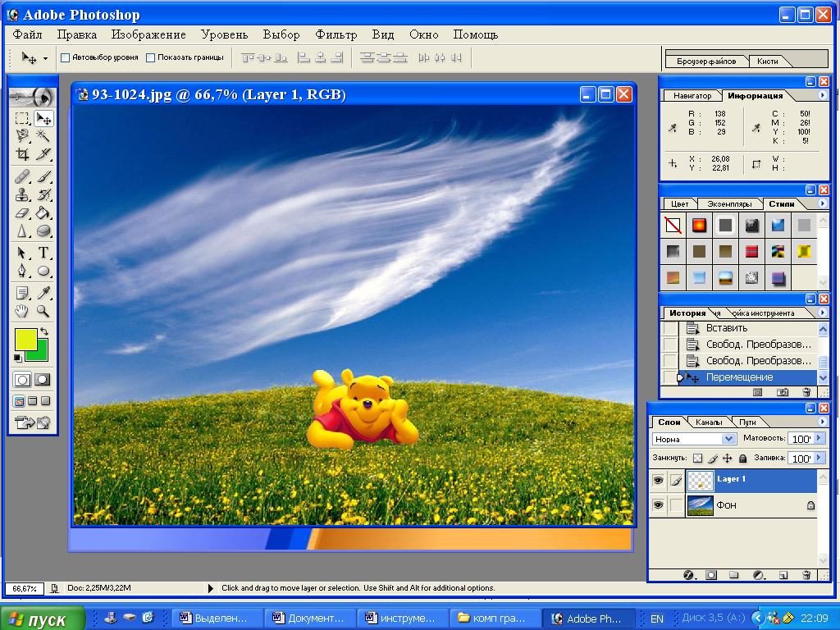Image resolution: width=840 pixels, height=630 pixels.
Task: Select the Sponge tool
Action: pos(43,231)
